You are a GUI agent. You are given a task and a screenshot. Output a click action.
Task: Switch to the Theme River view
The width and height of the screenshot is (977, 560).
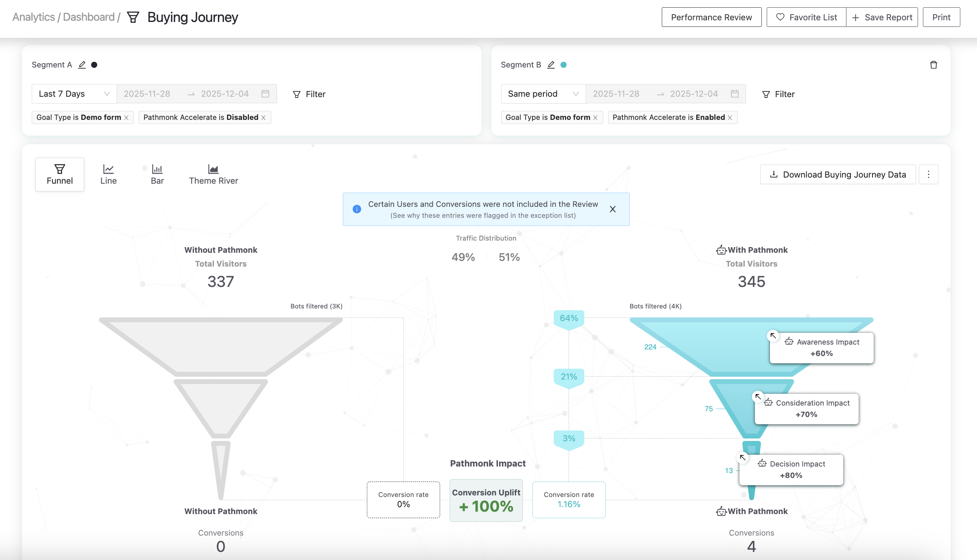pos(213,174)
